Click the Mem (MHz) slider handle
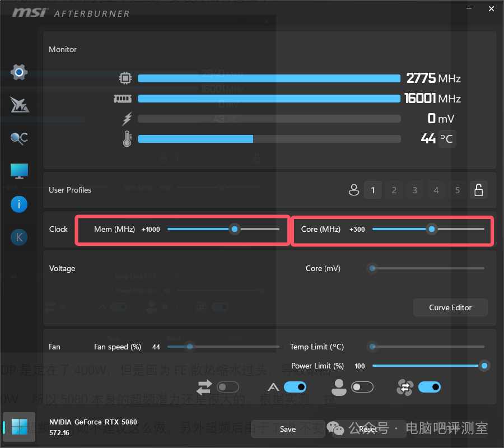Viewport: 504px width, 448px height. [x=235, y=229]
